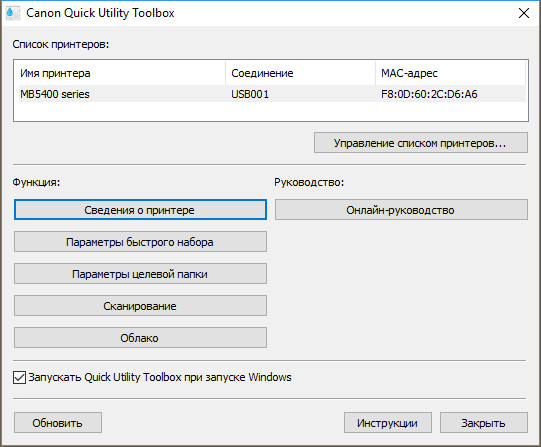The height and width of the screenshot is (447, 541).
Task: Open 'Параметры целевой папки' settings
Action: click(x=140, y=274)
